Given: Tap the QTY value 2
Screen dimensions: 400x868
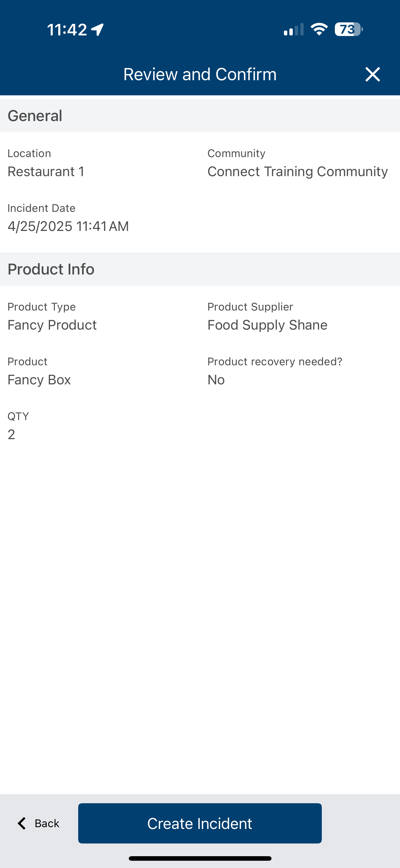Looking at the screenshot, I should coord(12,434).
